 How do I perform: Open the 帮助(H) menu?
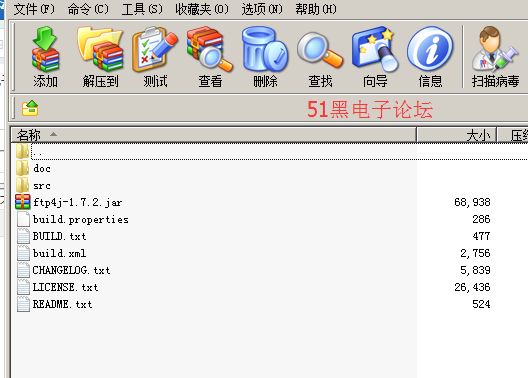pos(316,9)
